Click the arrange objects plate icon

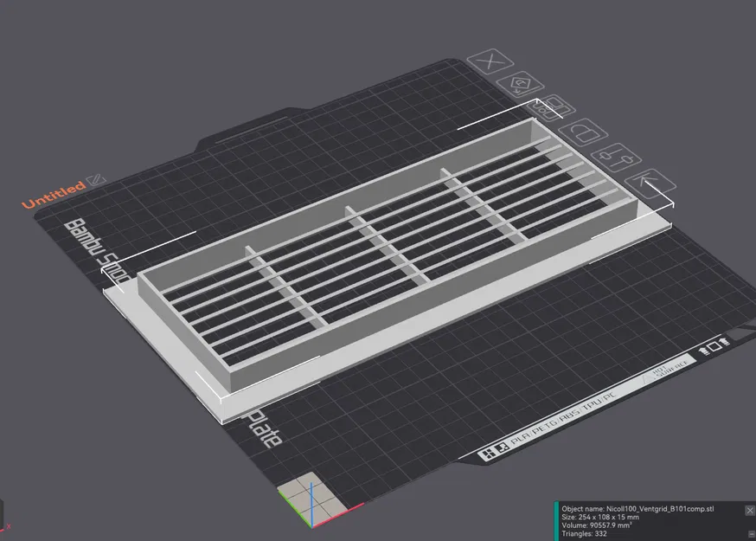553,108
